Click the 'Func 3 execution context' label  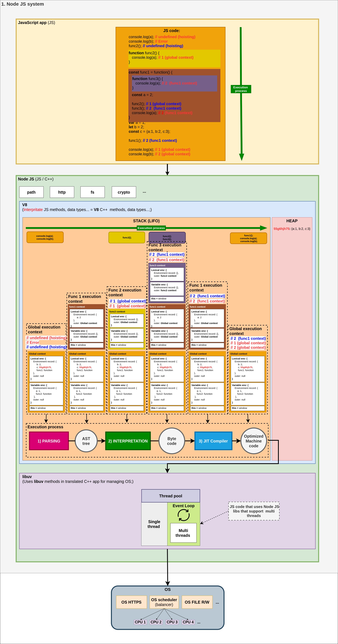point(165,248)
